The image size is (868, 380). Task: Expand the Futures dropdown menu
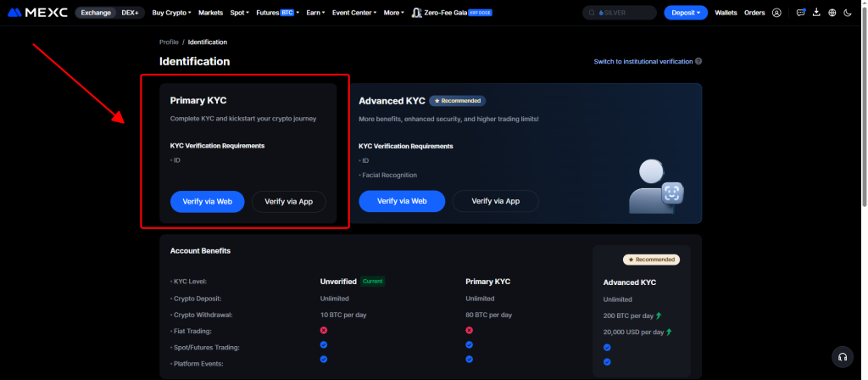[278, 13]
